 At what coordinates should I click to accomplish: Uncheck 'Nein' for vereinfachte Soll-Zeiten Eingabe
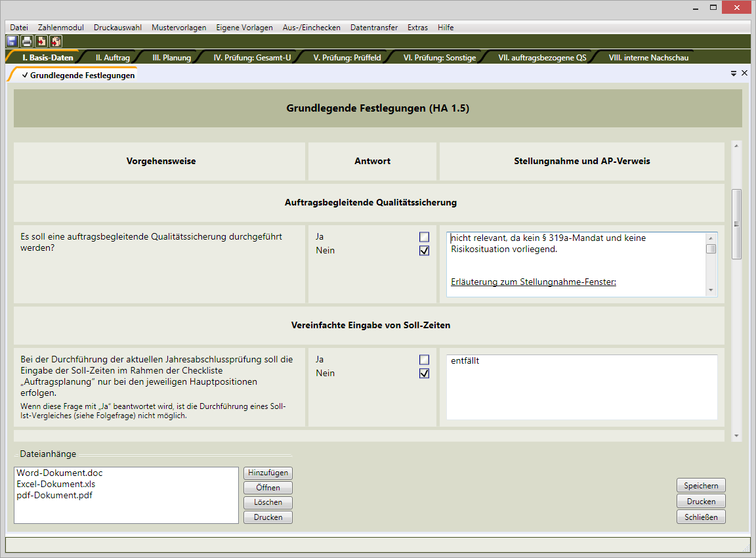point(424,374)
